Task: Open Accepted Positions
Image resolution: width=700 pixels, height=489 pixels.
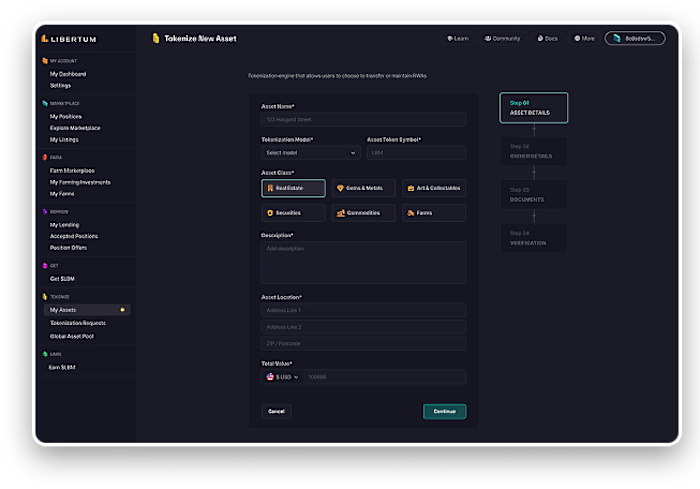Action: [x=74, y=236]
